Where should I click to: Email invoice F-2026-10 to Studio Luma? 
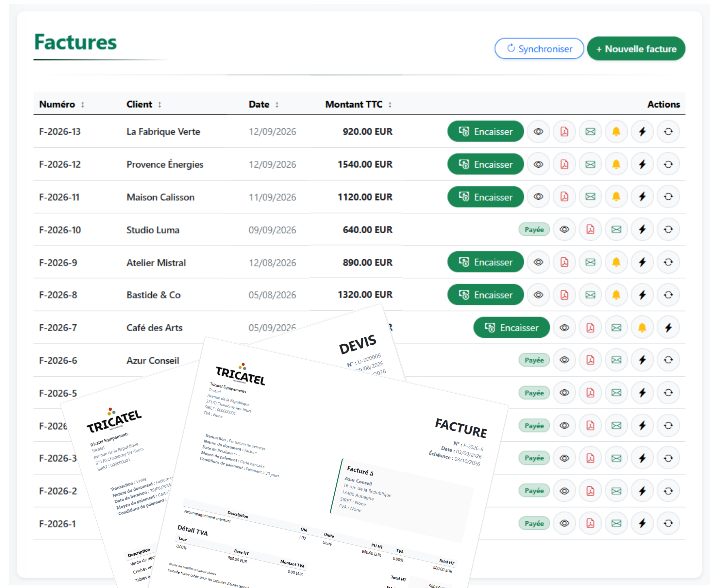[616, 229]
